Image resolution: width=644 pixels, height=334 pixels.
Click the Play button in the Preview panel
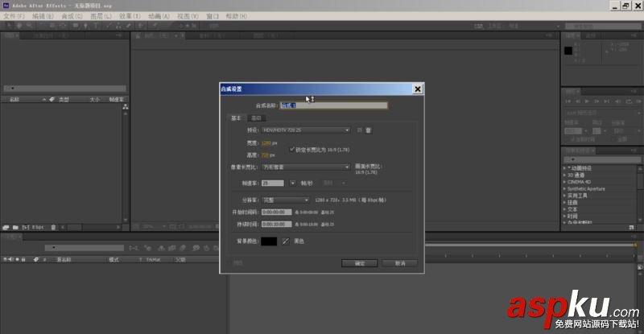point(587,101)
